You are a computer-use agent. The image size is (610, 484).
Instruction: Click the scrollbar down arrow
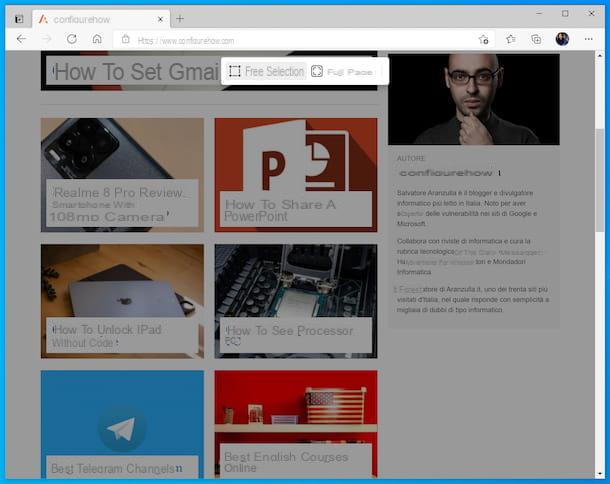point(599,474)
